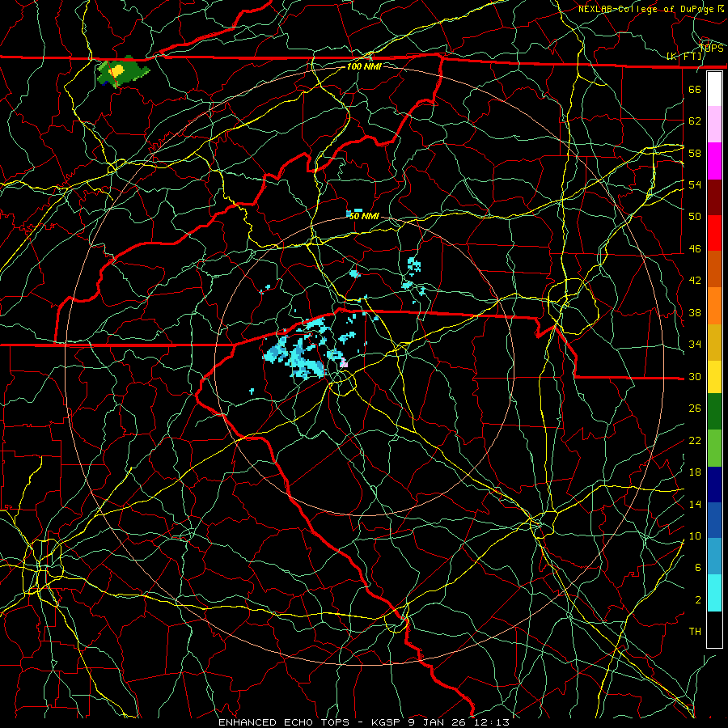Select the bright red legend swatch

pos(714,233)
